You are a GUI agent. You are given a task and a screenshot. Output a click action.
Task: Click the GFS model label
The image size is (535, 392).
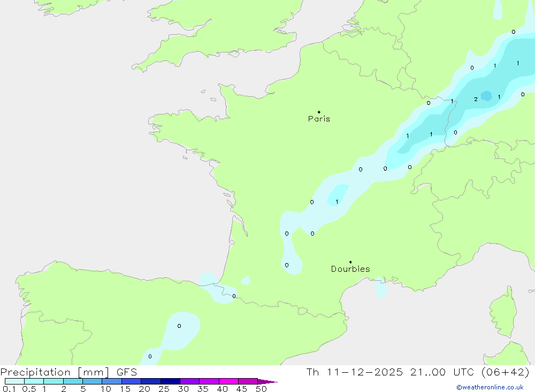tap(127, 372)
